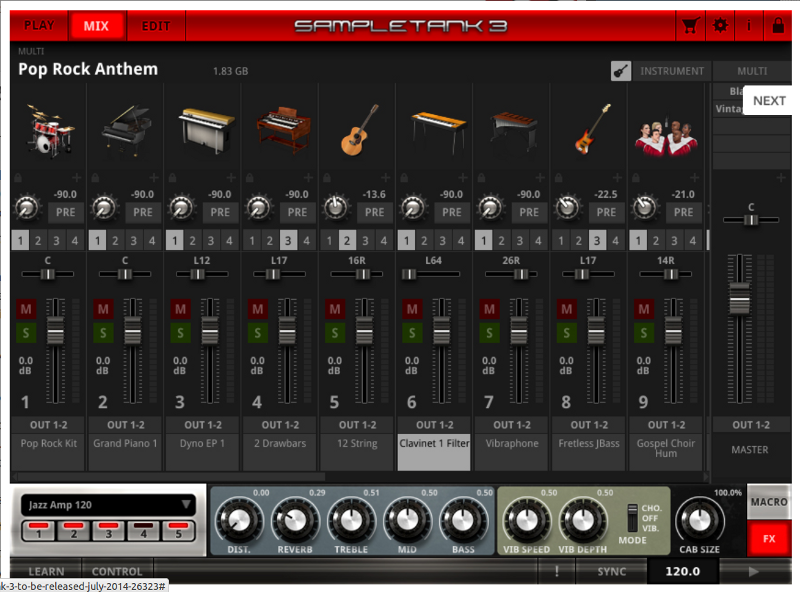Image resolution: width=800 pixels, height=592 pixels.
Task: Mute channel 5 12 String
Action: coord(335,309)
